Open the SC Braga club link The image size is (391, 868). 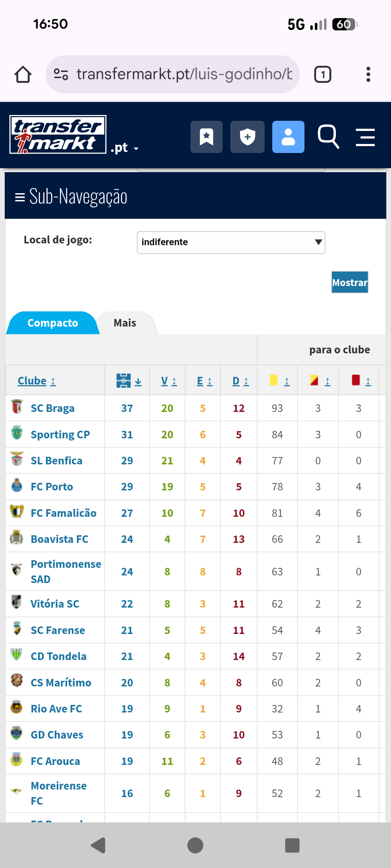click(x=52, y=408)
